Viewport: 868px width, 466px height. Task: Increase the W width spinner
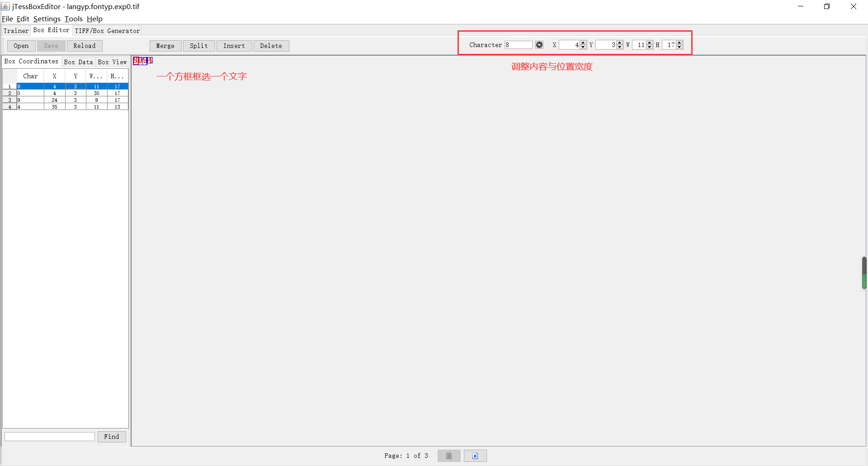[650, 43]
